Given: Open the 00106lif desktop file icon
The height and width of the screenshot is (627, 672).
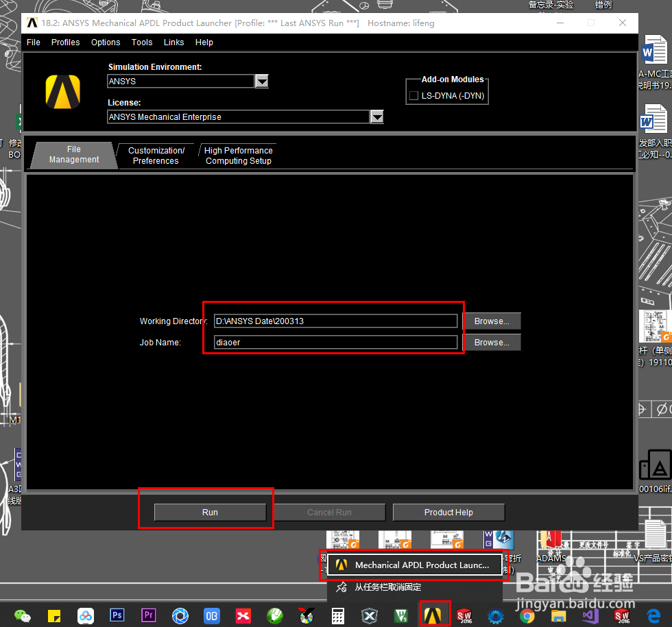Looking at the screenshot, I should (655, 471).
